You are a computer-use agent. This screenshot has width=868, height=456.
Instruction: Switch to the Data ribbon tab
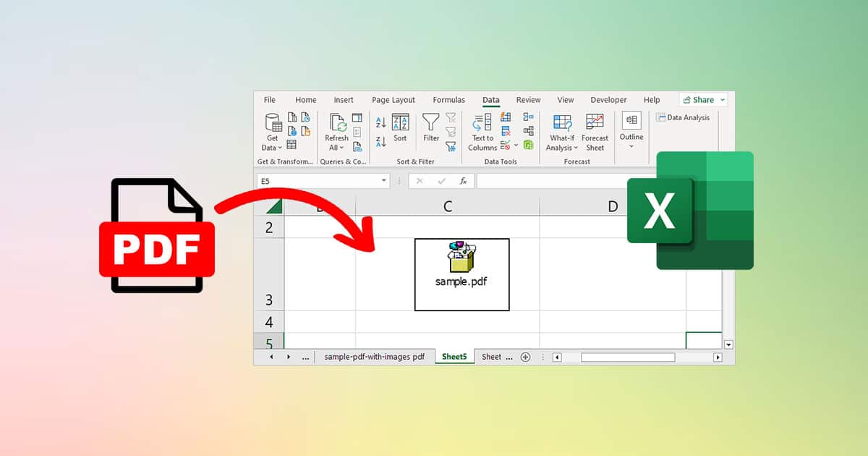coord(490,100)
